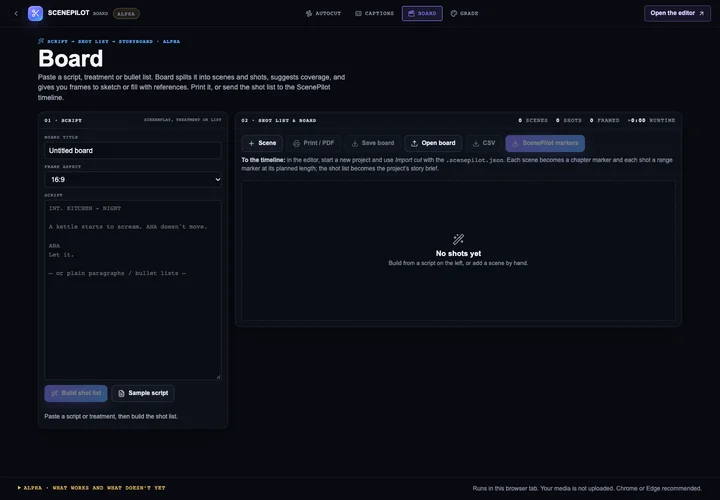Click the printer icon in Print / PDF
The width and height of the screenshot is (720, 500).
pyautogui.click(x=296, y=143)
